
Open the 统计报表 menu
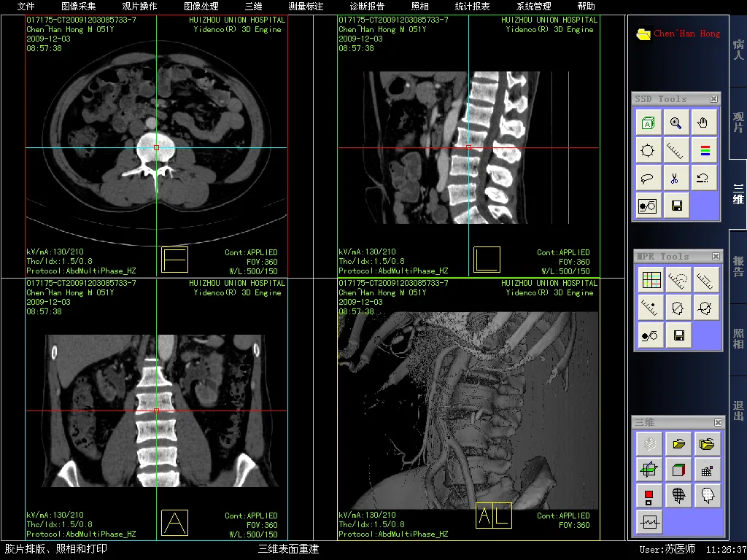coord(472,6)
